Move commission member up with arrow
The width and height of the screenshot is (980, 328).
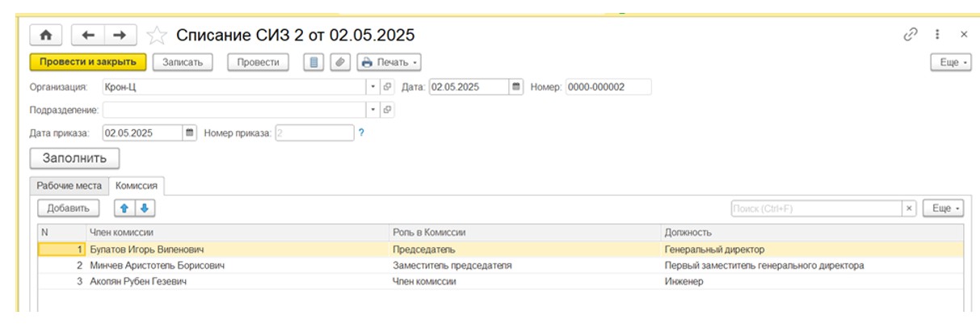(x=124, y=208)
